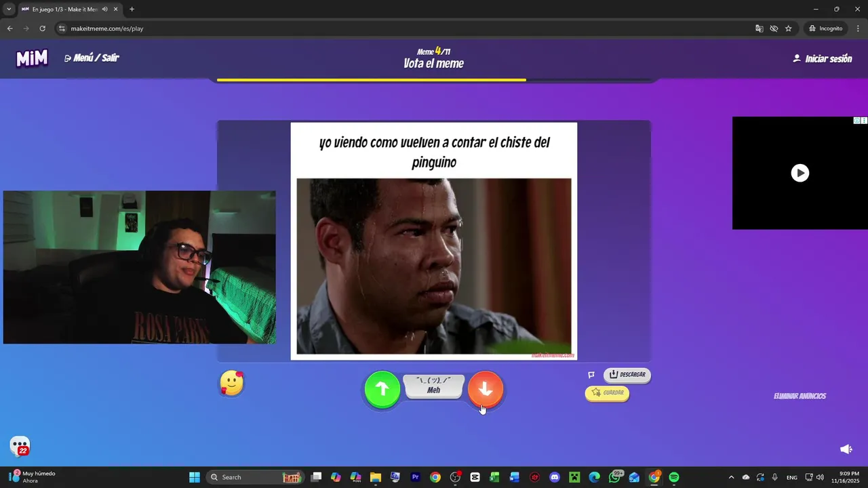Open the emoji reaction picker

[232, 384]
